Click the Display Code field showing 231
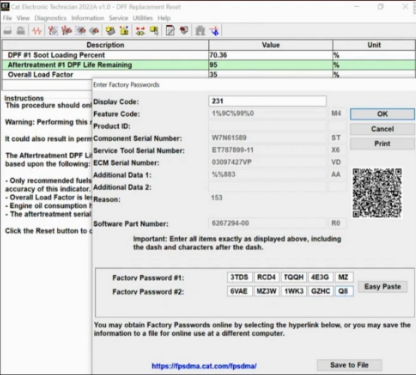The image size is (416, 375). pyautogui.click(x=267, y=101)
